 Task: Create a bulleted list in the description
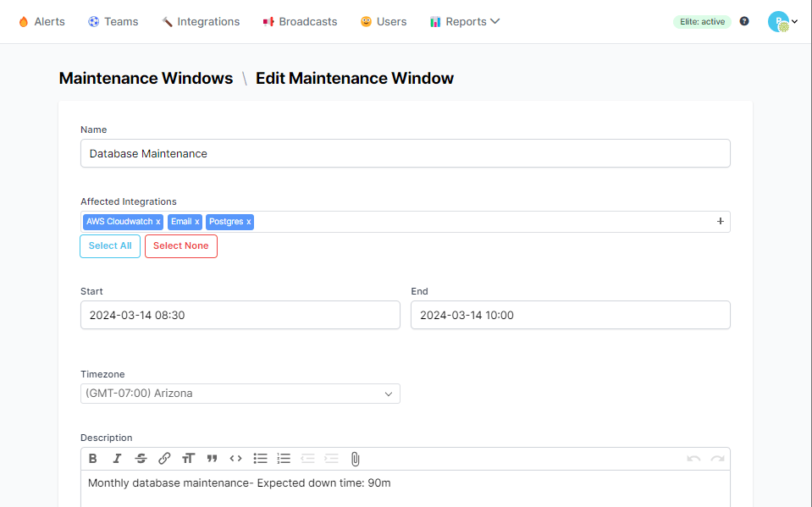pyautogui.click(x=260, y=458)
